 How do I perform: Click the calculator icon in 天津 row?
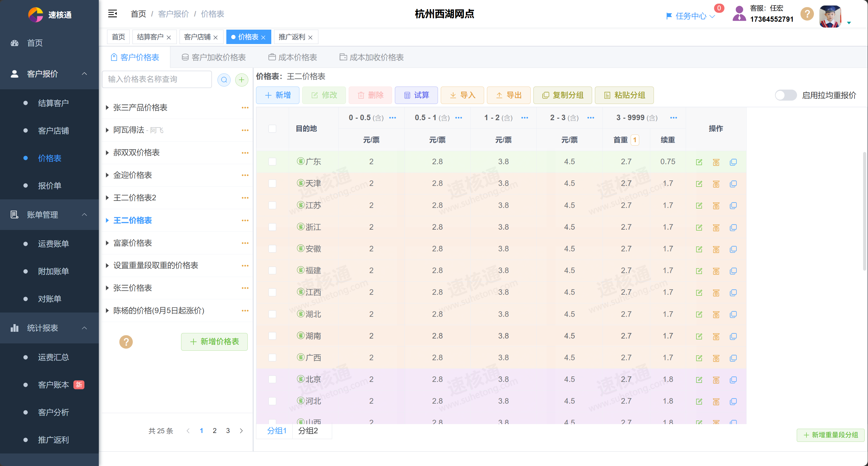click(x=716, y=184)
